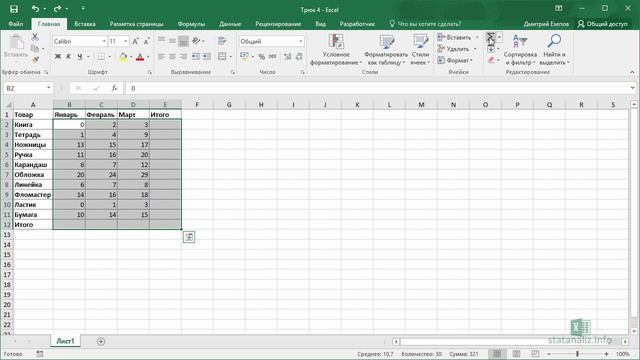Align text right

184,56
